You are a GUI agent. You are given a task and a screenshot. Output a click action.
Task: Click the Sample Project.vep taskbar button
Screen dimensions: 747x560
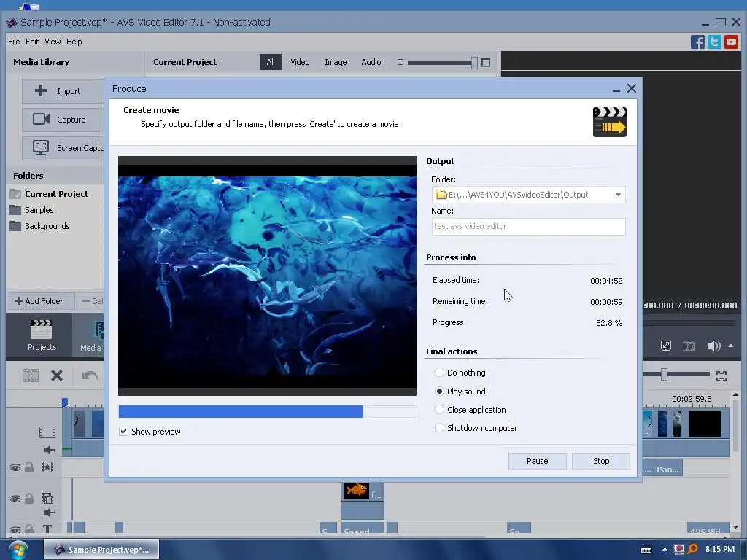[101, 550]
